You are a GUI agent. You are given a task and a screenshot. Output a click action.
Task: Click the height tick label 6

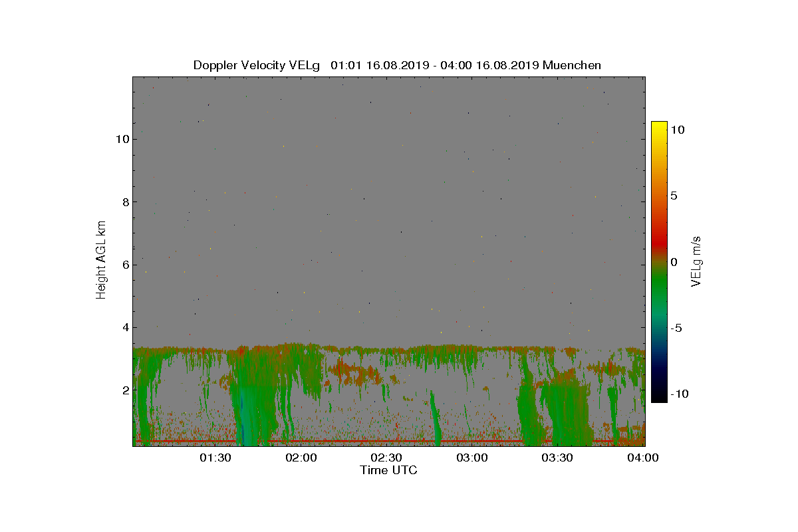point(125,265)
